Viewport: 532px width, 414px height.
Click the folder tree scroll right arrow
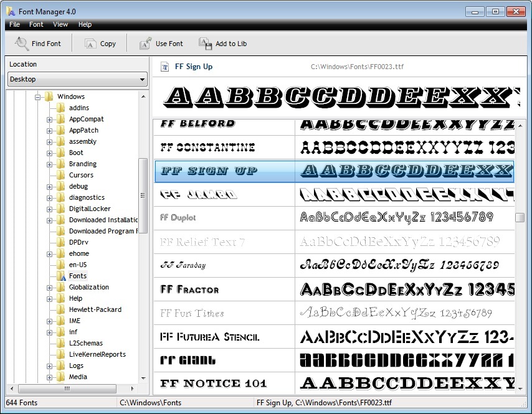[x=132, y=388]
